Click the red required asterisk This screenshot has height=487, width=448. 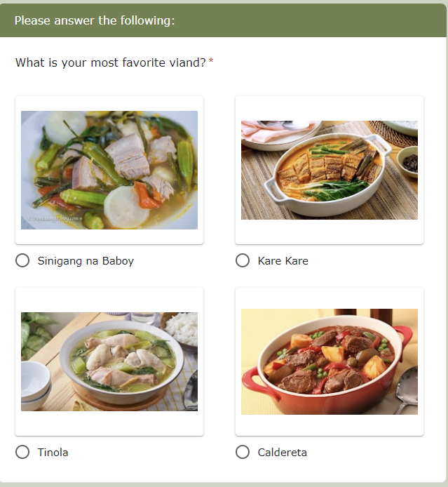coord(211,62)
